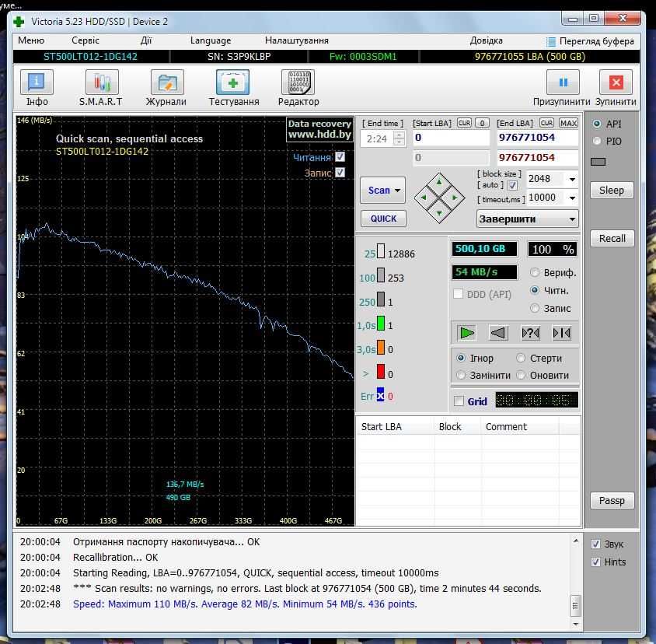Click CUR button next to Start LBA
The width and height of the screenshot is (656, 644).
463,123
